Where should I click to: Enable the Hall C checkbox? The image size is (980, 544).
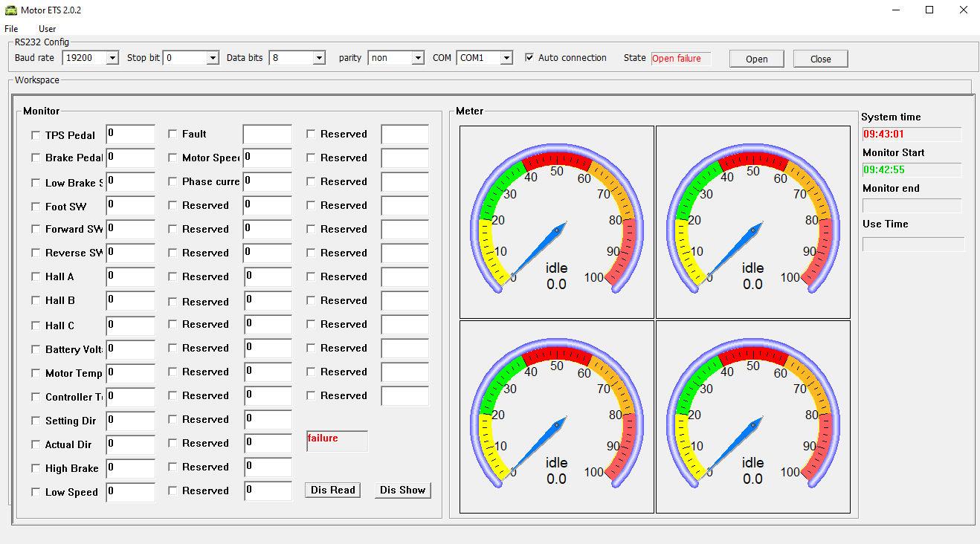point(36,326)
